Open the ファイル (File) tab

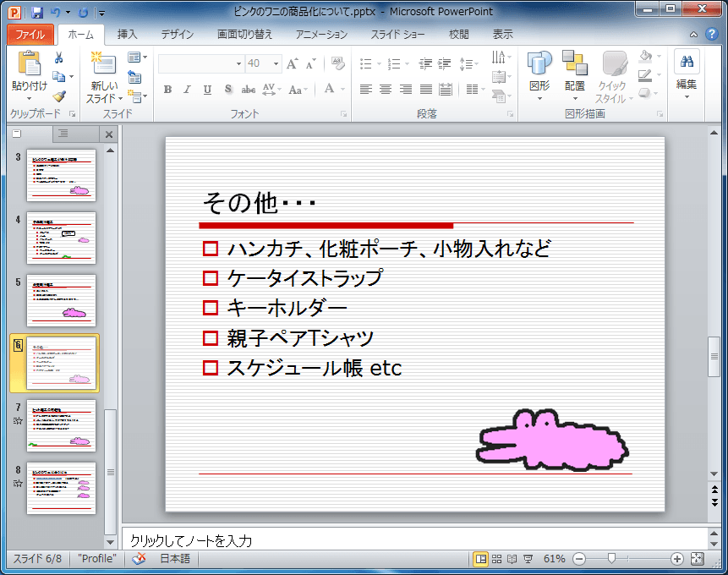[x=30, y=35]
